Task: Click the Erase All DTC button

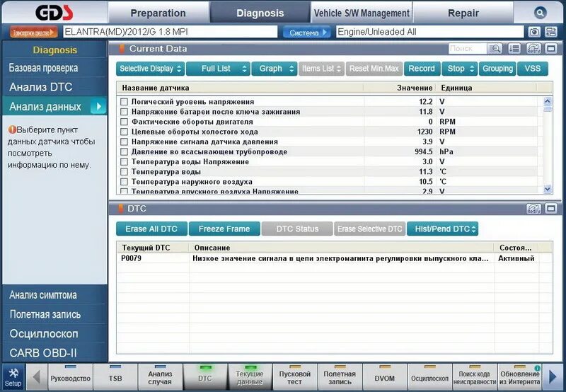Action: tap(151, 229)
